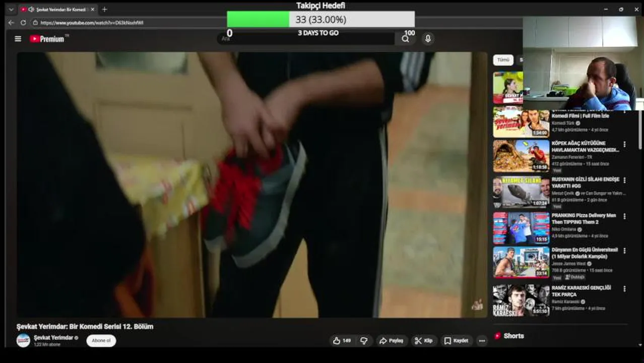
Task: Open the Şevkat Yerimdar channel avatar
Action: coord(23,340)
